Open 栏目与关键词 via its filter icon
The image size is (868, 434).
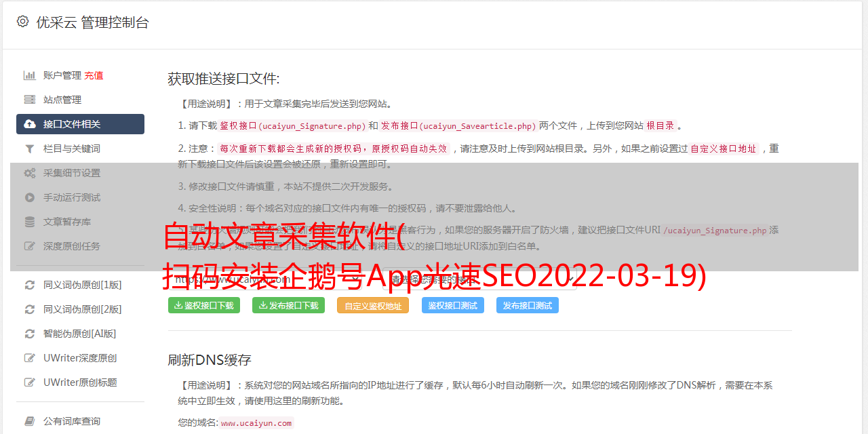click(x=30, y=149)
